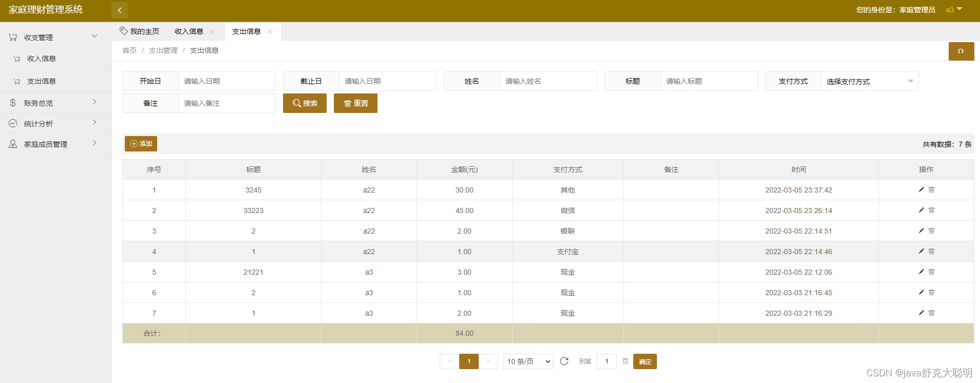
Task: Expand the 统计分析 sidebar menu
Action: (x=55, y=123)
